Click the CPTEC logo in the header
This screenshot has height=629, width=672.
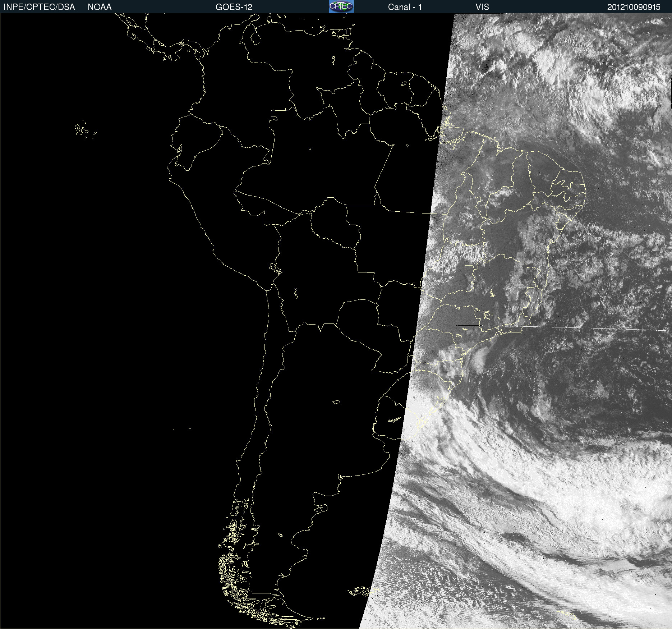pos(341,6)
